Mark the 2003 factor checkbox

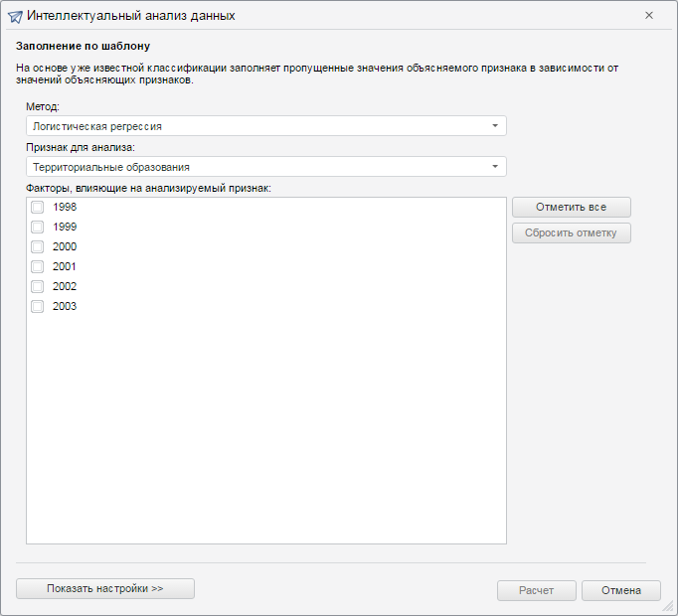37,306
